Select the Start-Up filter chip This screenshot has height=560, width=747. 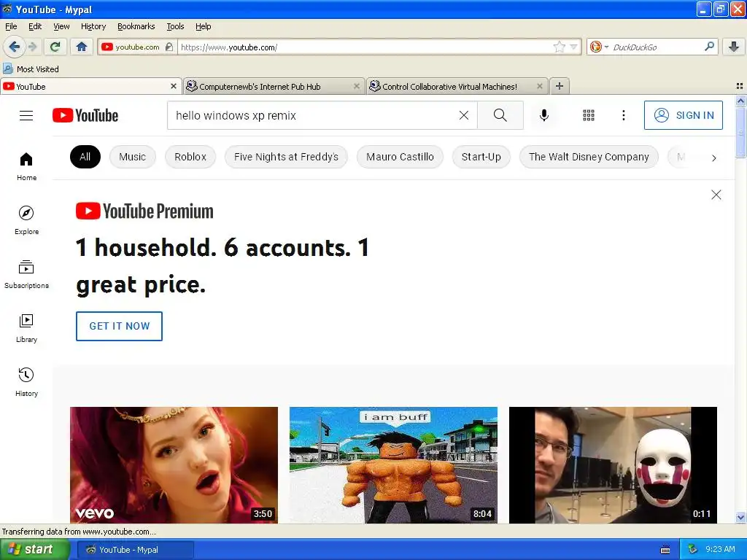(481, 157)
